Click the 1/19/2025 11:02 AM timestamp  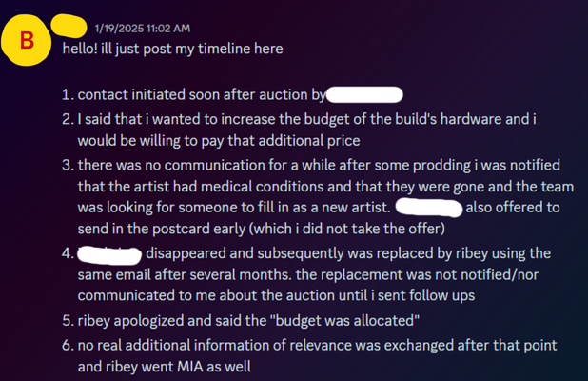click(x=142, y=29)
